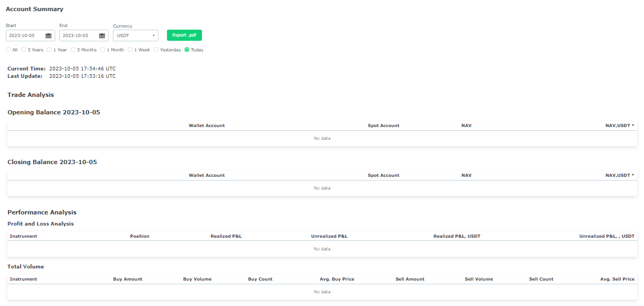Click the Sell Volume column header
This screenshot has width=644, height=306.
point(479,279)
